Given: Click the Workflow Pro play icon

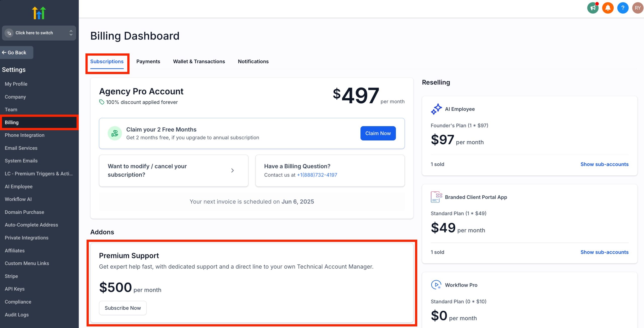Looking at the screenshot, I should [x=435, y=285].
